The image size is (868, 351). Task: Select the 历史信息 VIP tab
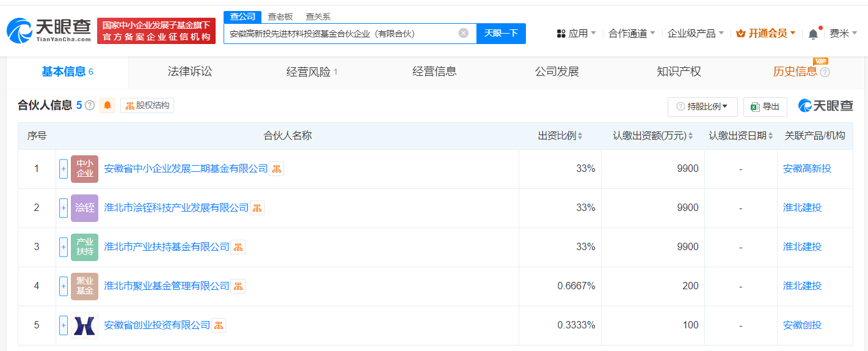pyautogui.click(x=795, y=72)
